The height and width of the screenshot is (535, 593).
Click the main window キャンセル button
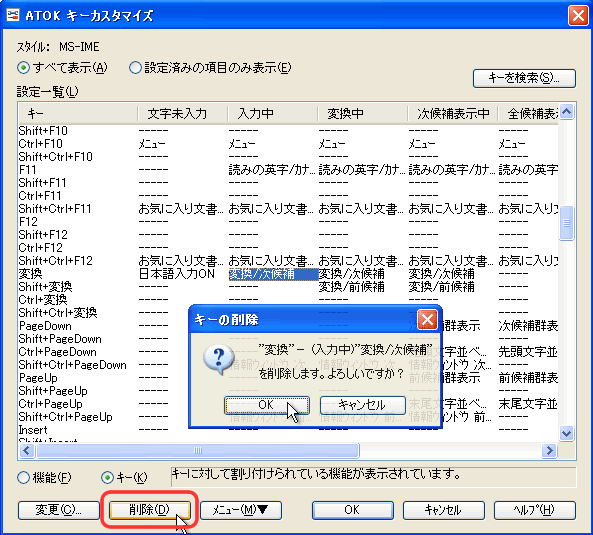444,510
